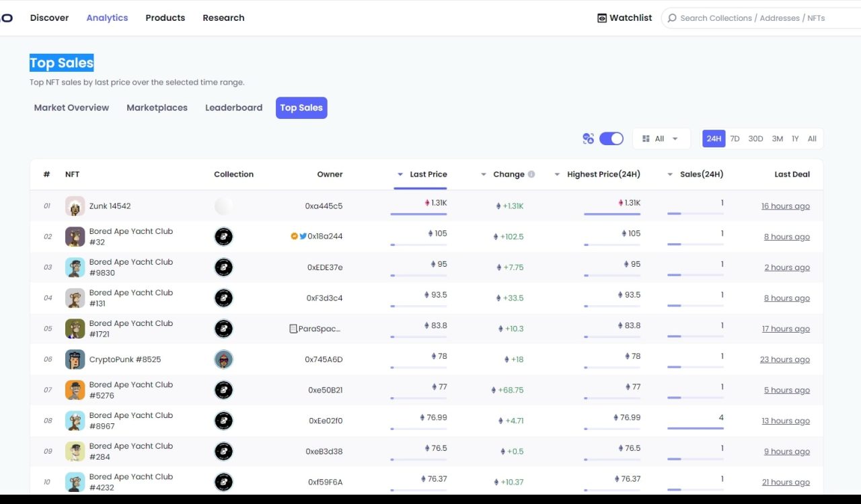Select the 30D time range
861x504 pixels.
[x=755, y=138]
